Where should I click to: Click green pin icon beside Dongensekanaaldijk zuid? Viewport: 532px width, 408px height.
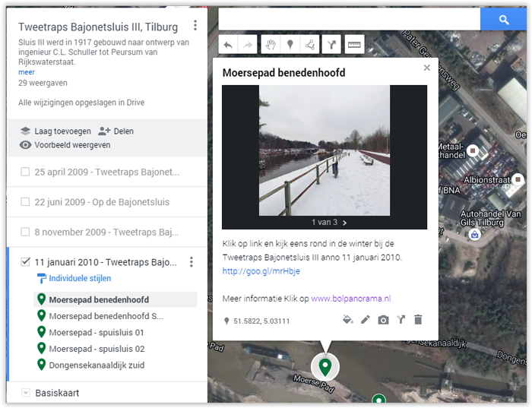coord(41,365)
